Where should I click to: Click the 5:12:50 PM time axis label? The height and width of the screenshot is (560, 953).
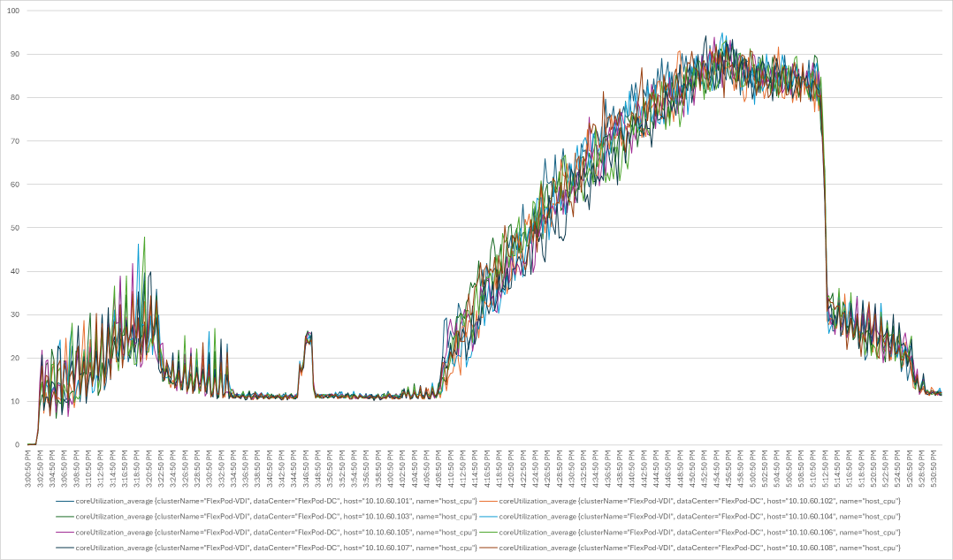tap(826, 468)
